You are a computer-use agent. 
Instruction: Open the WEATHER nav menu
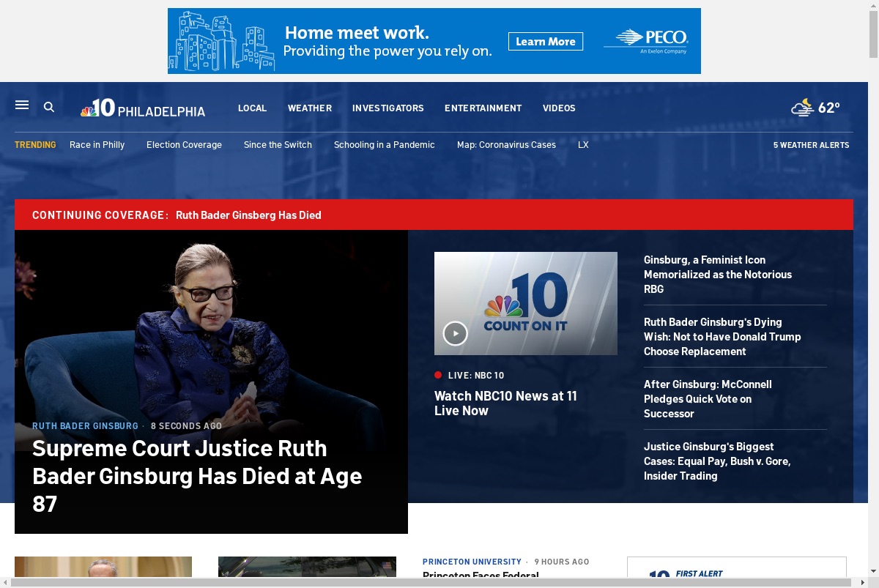pyautogui.click(x=310, y=108)
